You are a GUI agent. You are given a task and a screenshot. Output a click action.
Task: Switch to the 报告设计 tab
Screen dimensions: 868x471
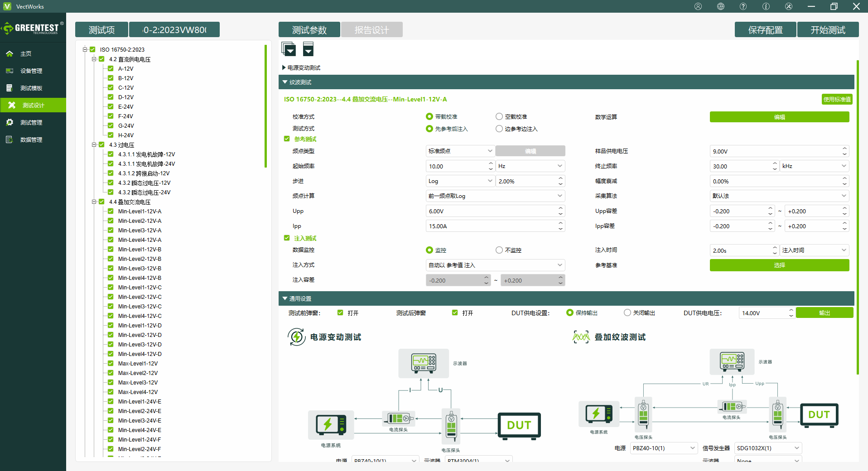point(371,30)
